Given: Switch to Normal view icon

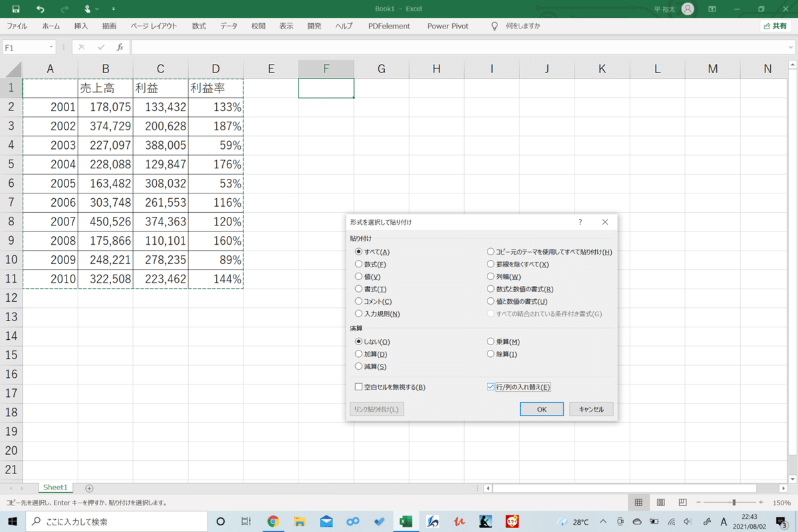Looking at the screenshot, I should (x=638, y=503).
